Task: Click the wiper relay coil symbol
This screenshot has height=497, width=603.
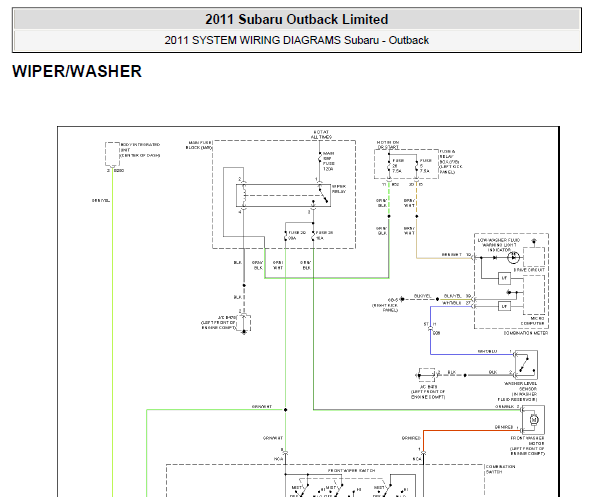Action: coord(244,195)
